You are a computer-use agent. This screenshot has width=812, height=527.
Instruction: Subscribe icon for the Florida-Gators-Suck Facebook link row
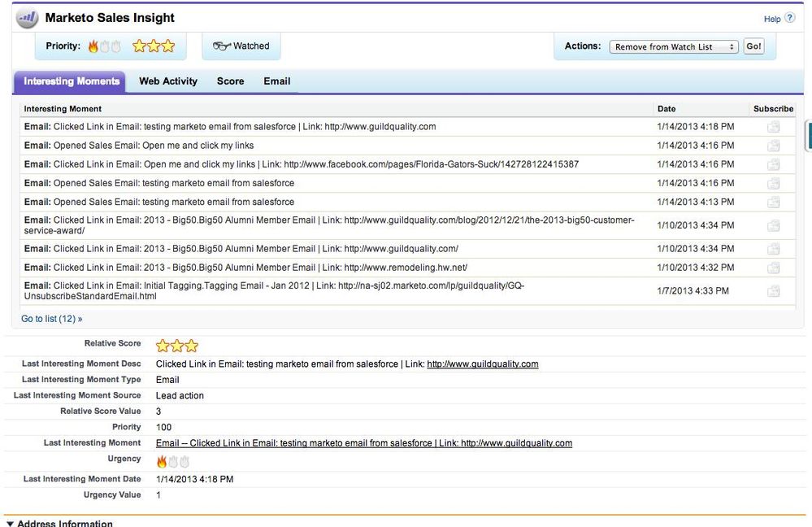click(773, 164)
